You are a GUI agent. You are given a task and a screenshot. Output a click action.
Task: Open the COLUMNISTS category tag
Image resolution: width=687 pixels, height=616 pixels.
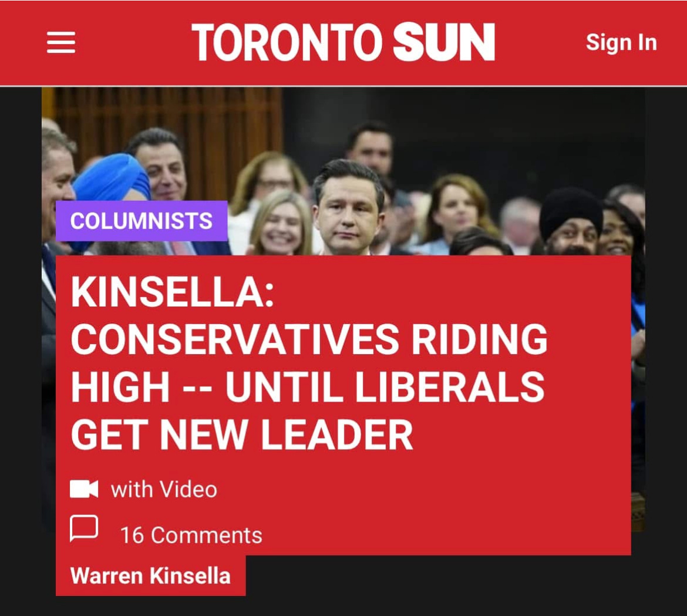tap(142, 220)
